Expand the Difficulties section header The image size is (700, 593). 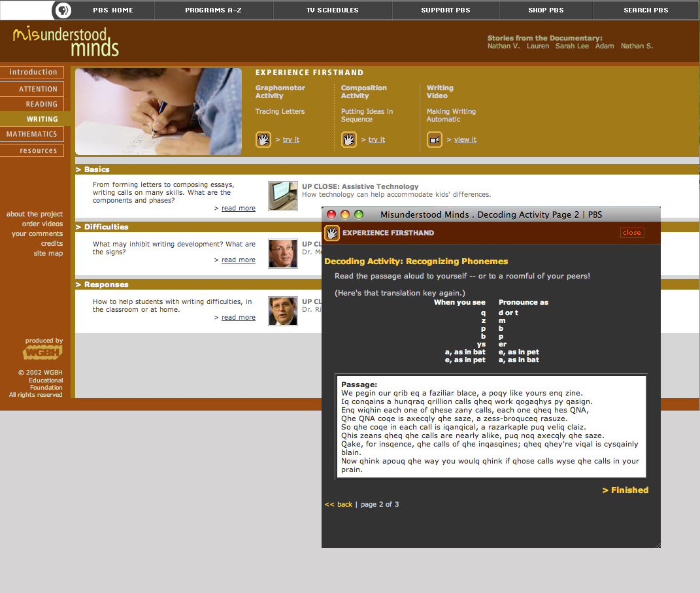tap(106, 227)
